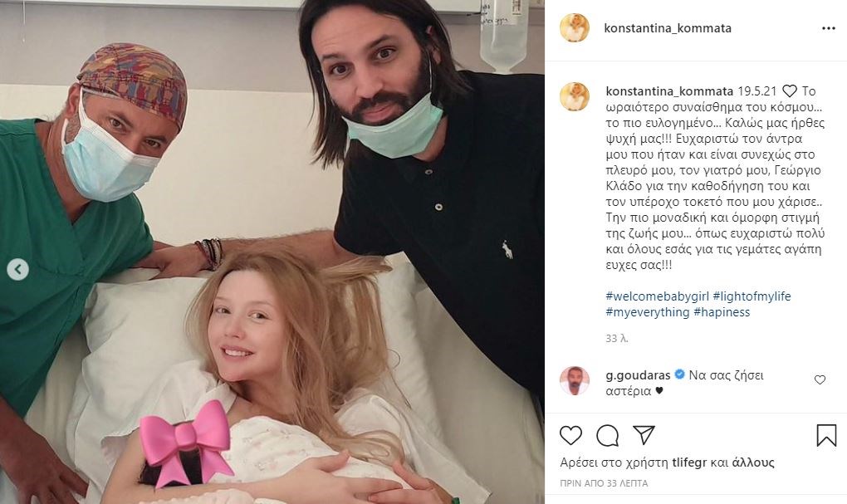Viewport: 847px width, 504px height.
Task: View tlifegr profile from likes line
Action: pos(689,462)
